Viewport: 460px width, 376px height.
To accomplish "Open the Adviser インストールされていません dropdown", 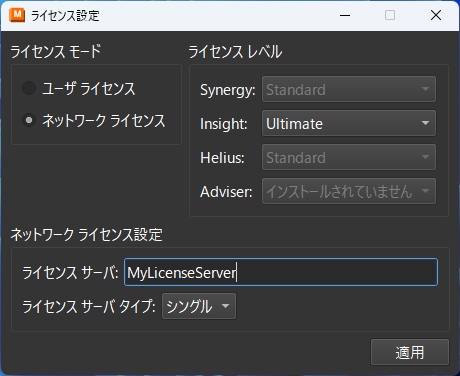I will pos(349,191).
